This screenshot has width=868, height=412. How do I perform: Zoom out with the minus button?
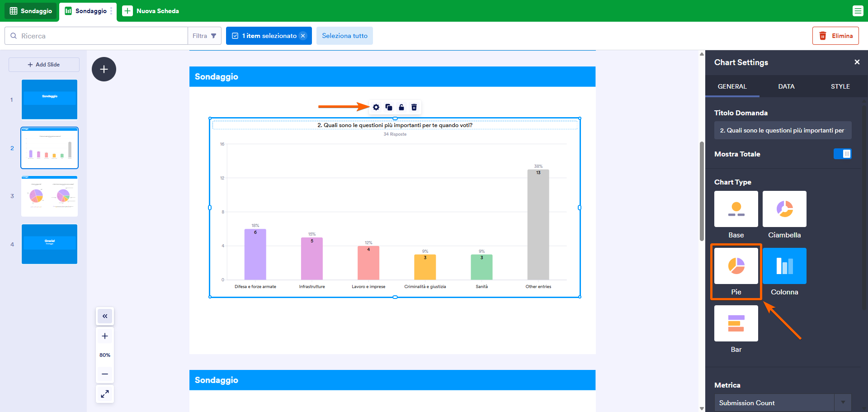click(105, 374)
